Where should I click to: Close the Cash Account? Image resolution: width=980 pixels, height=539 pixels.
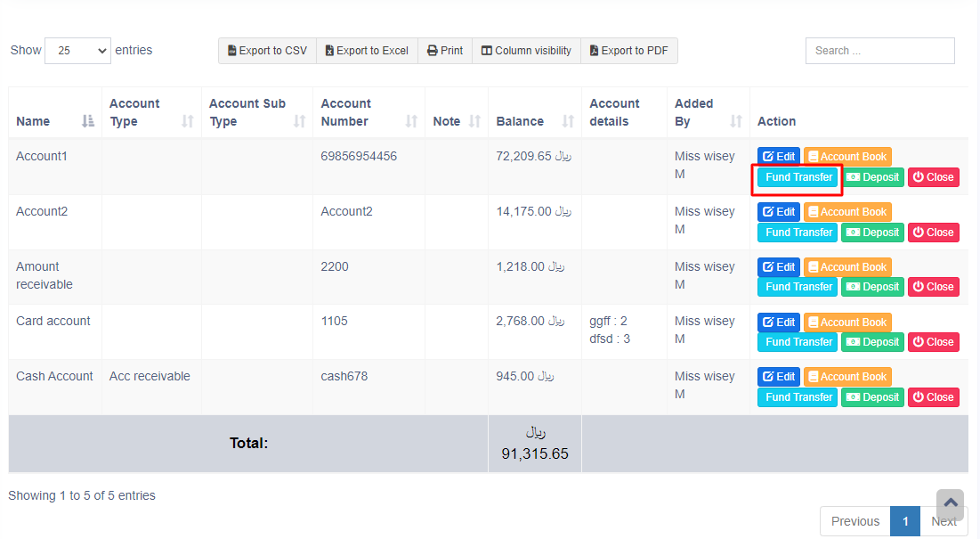click(933, 397)
